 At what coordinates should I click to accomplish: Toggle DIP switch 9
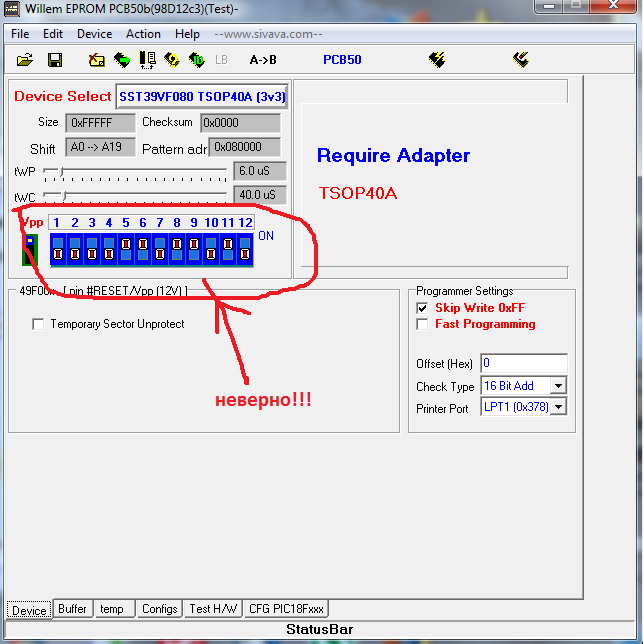[194, 250]
